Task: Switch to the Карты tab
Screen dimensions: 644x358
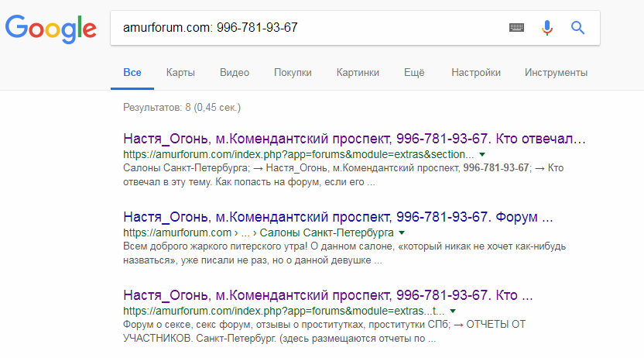Action: click(180, 73)
